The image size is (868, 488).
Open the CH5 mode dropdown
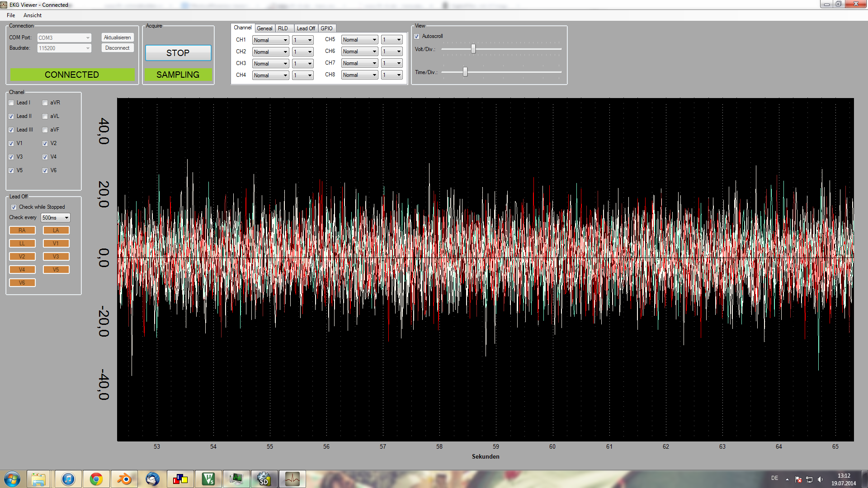(359, 40)
